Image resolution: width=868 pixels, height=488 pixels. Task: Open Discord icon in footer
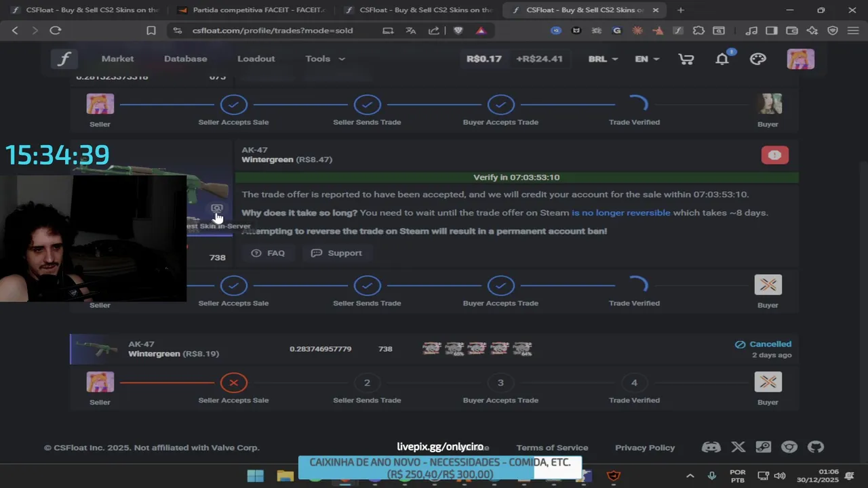pyautogui.click(x=711, y=447)
